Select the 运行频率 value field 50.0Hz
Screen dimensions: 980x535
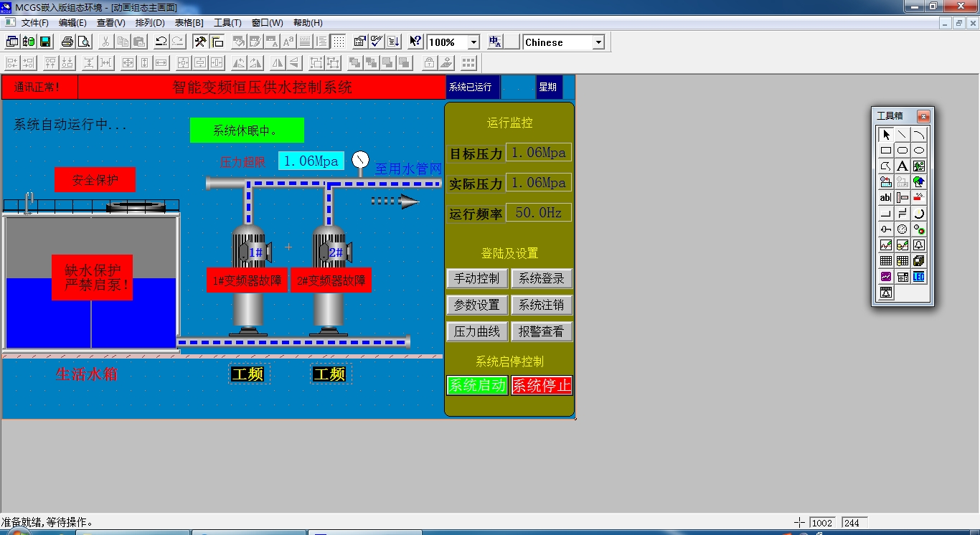coord(539,212)
